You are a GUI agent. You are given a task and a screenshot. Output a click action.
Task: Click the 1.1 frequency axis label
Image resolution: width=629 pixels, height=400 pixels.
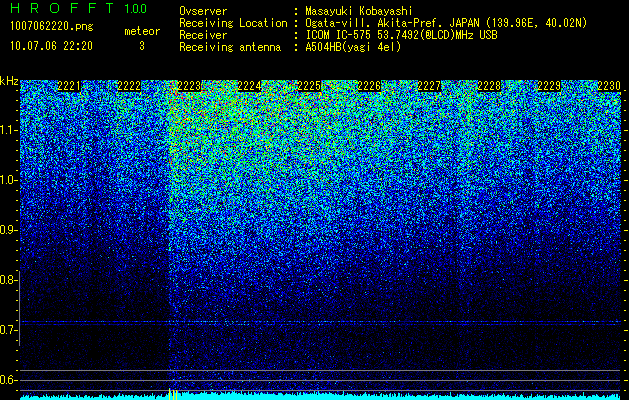point(9,131)
